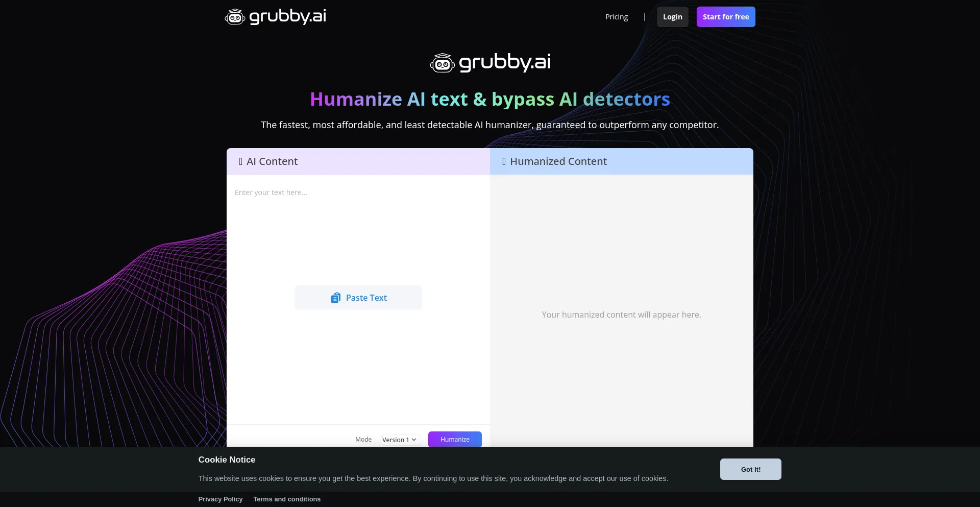The image size is (980, 507).
Task: Click the Mode label
Action: (x=363, y=440)
